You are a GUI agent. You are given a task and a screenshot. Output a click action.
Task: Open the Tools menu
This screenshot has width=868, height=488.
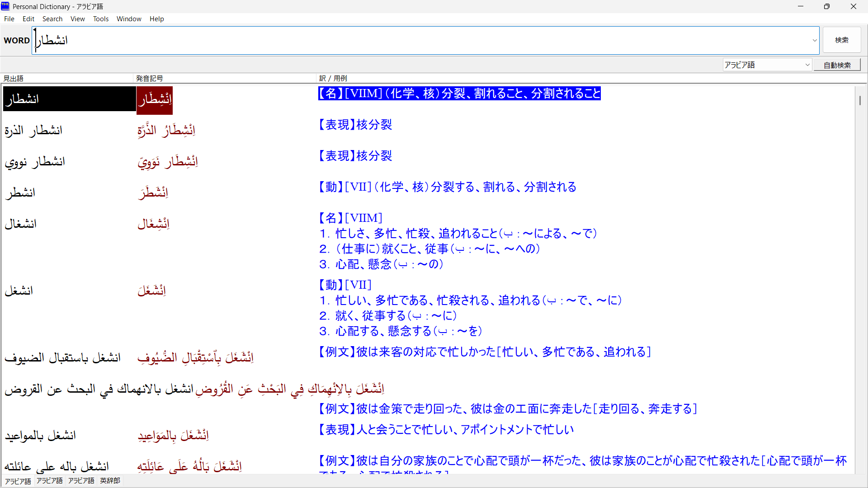(x=101, y=19)
